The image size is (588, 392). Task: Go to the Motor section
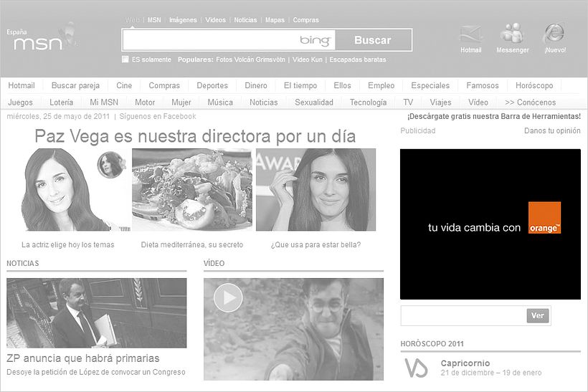coord(145,102)
